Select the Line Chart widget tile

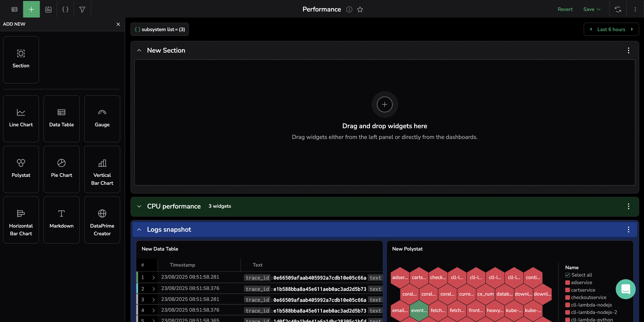point(21,119)
